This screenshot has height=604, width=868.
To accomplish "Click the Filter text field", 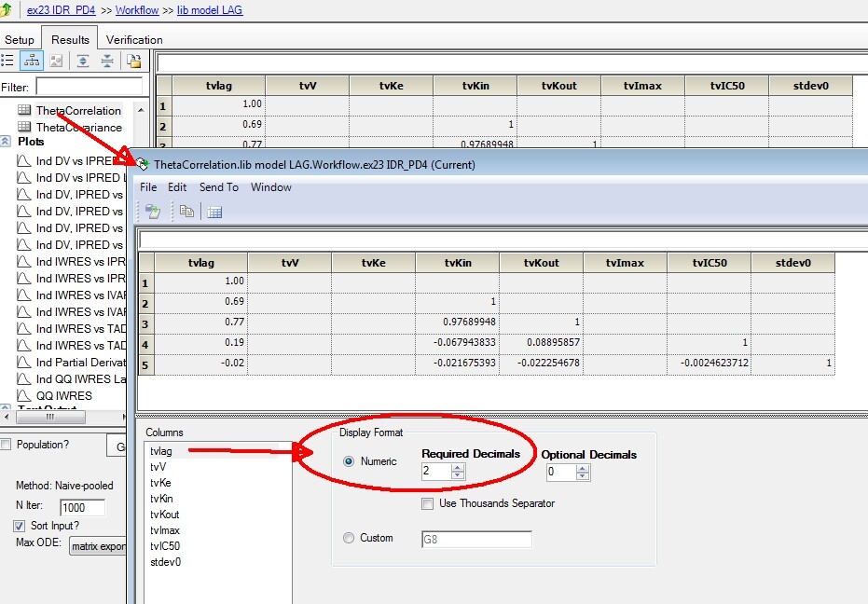I will [x=90, y=87].
